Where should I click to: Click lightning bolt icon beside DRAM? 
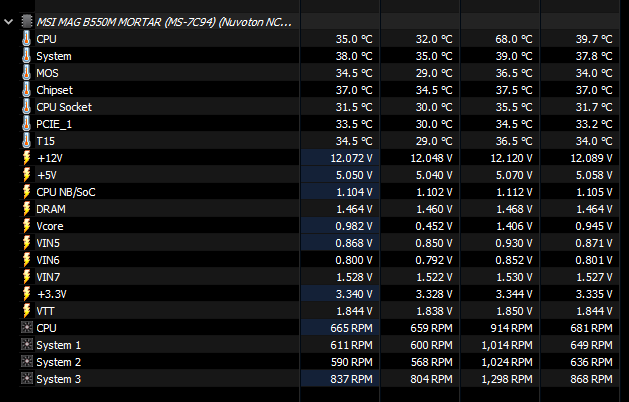tap(26, 209)
